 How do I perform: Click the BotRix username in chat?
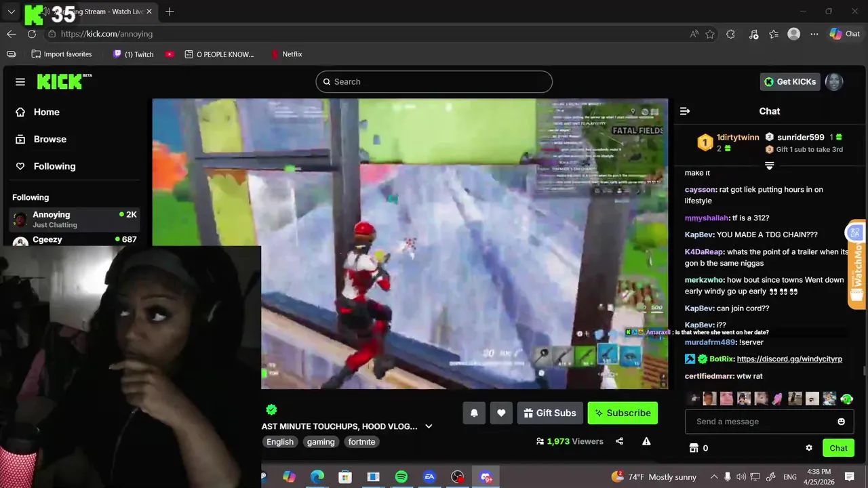tap(722, 359)
